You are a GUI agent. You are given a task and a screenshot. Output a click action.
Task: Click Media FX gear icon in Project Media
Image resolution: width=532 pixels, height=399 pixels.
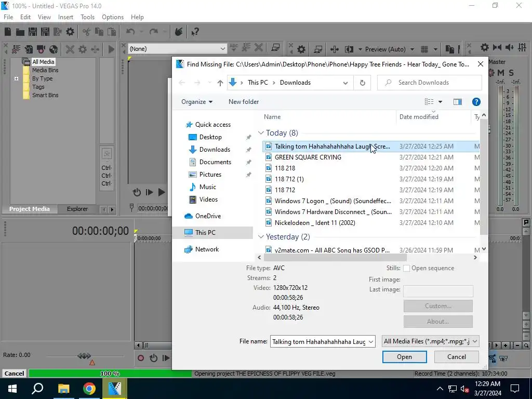point(83,49)
